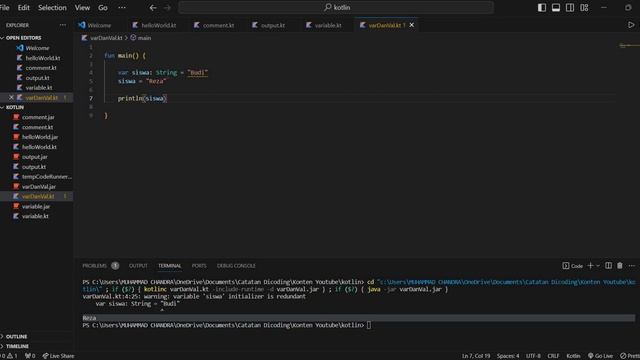Viewport: 640px width, 360px height.
Task: Click Ln 7, Col 19 cursor position
Action: pos(476,356)
